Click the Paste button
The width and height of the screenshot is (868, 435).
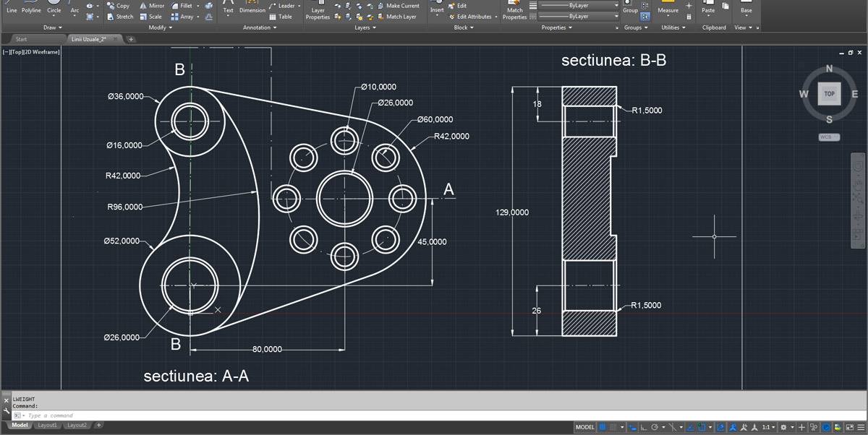(708, 7)
